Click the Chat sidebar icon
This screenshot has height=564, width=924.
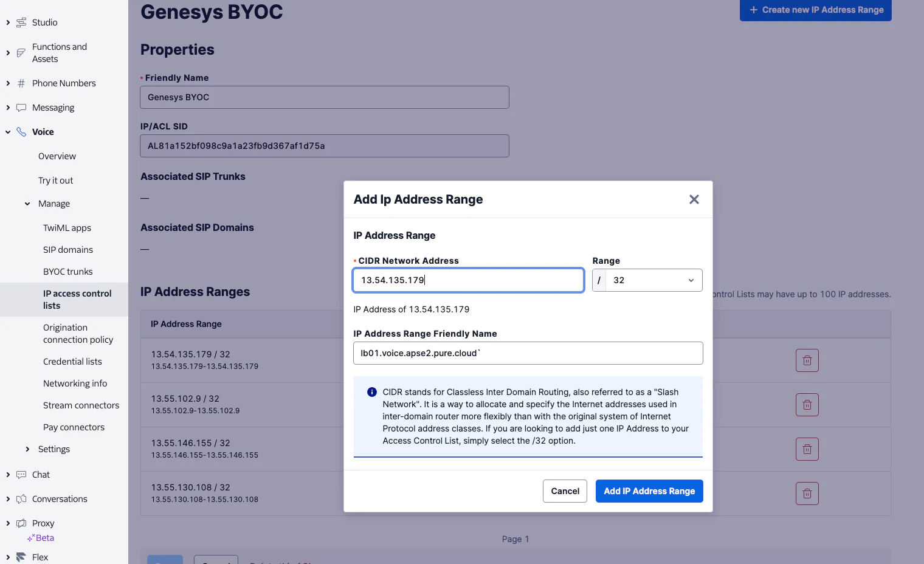(21, 475)
